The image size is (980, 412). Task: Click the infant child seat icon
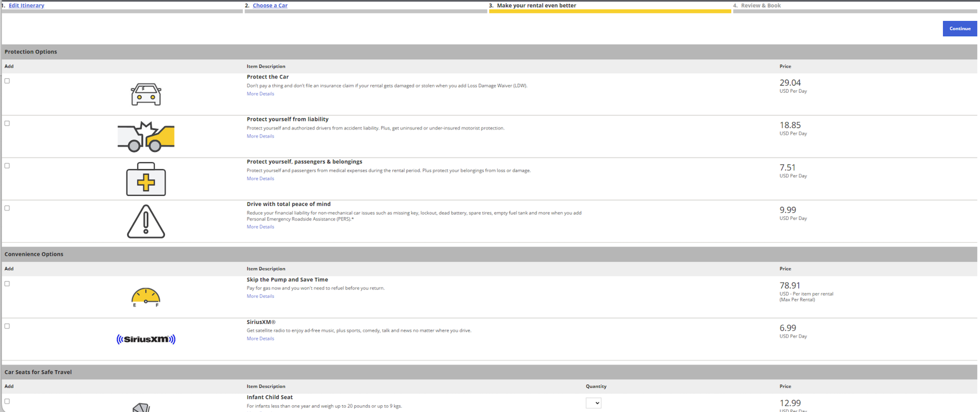141,407
